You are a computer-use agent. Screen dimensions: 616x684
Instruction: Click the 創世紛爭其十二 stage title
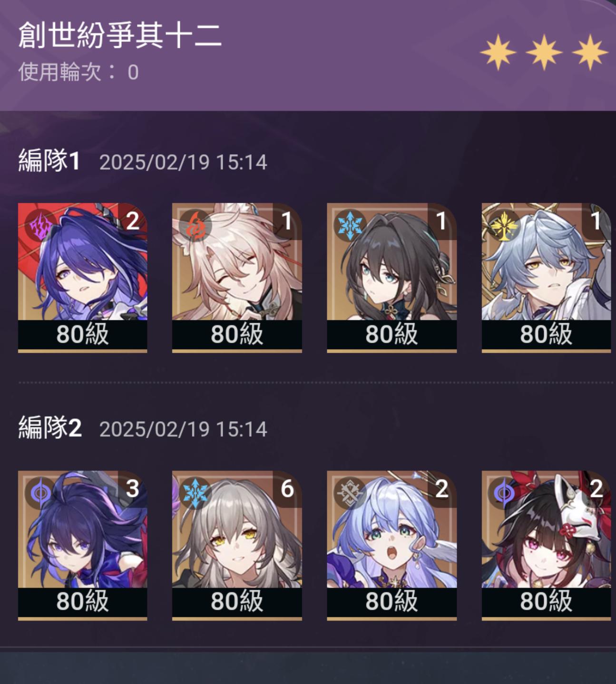[x=120, y=35]
